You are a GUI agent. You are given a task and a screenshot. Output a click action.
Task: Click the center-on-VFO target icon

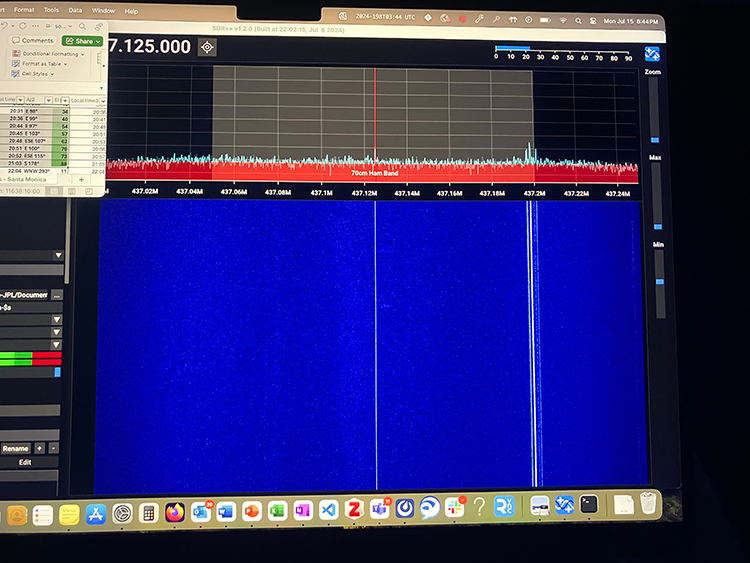coord(207,47)
